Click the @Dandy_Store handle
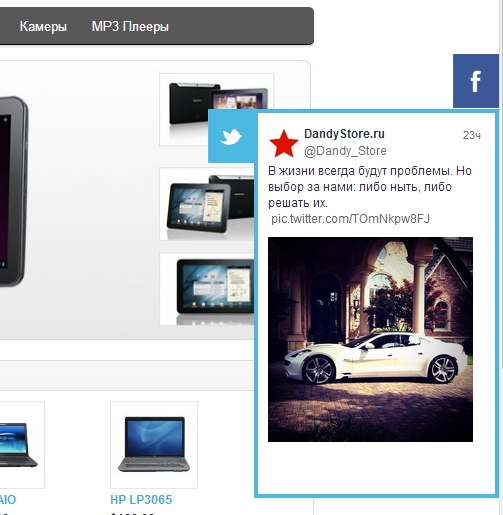 point(345,151)
